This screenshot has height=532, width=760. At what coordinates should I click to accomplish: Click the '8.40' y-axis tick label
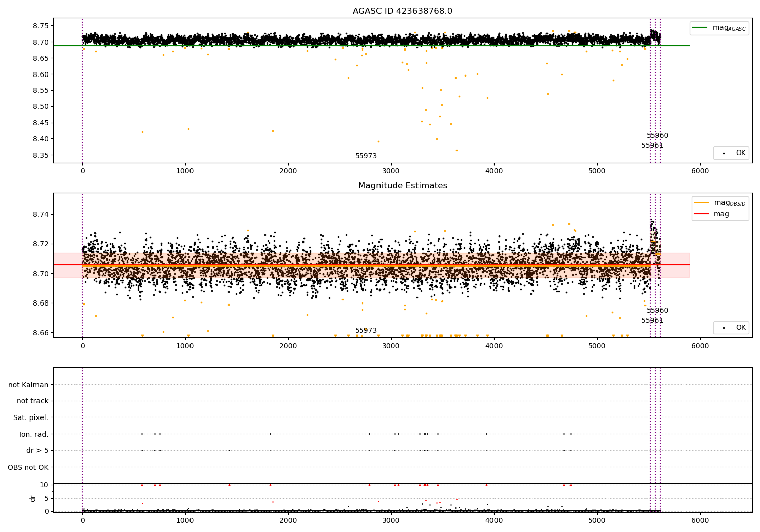(x=41, y=139)
